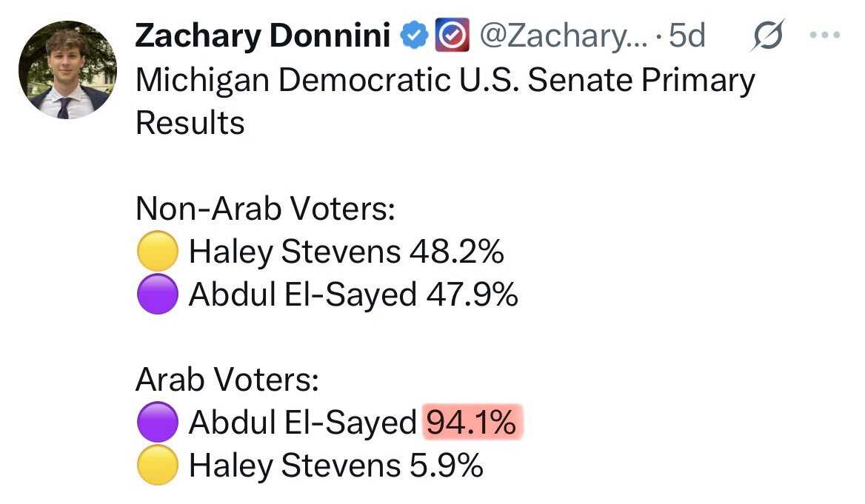Click the Haley Stevens 48.2% line
865x504 pixels.
click(x=320, y=252)
